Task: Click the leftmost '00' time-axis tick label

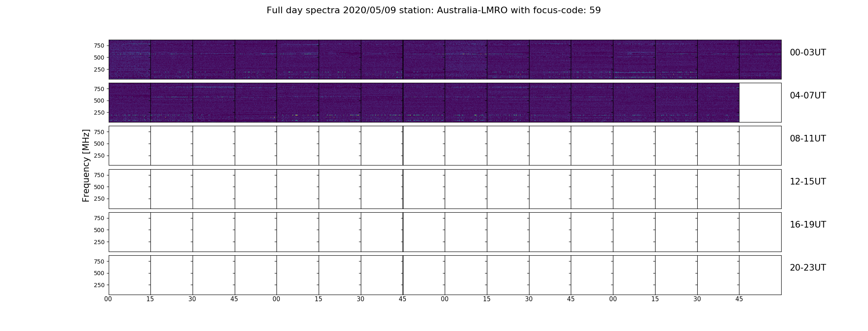Action: [x=108, y=299]
